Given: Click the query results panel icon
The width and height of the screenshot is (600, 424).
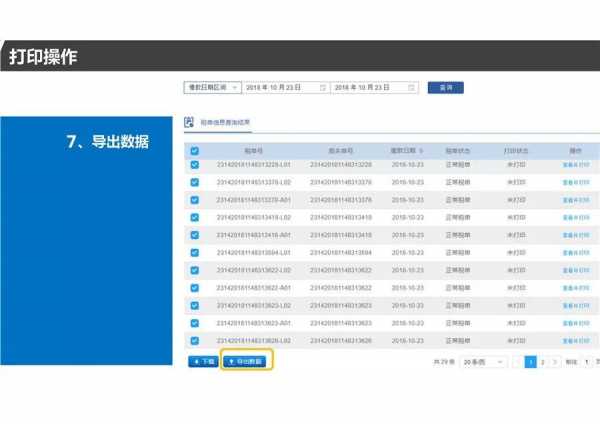Looking at the screenshot, I should pyautogui.click(x=189, y=122).
